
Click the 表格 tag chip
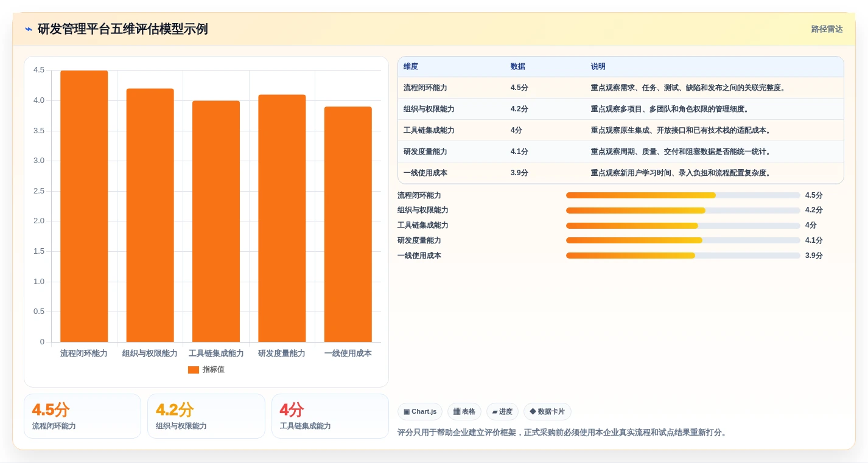pyautogui.click(x=464, y=412)
